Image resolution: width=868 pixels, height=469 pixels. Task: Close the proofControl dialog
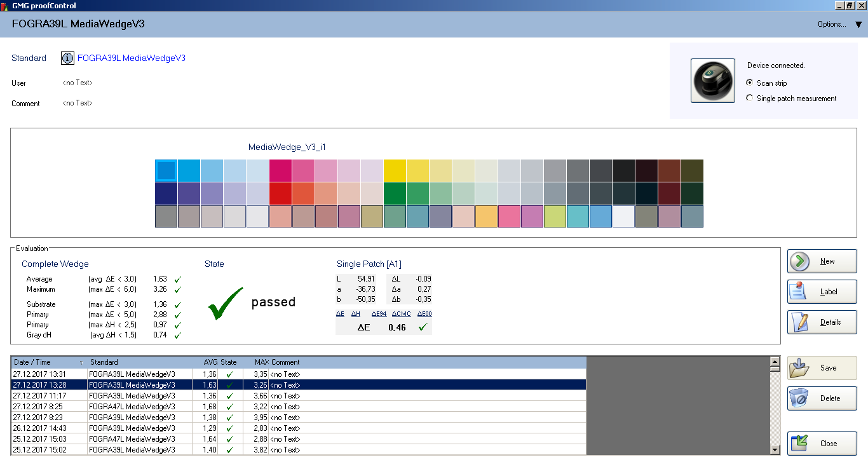click(x=822, y=444)
